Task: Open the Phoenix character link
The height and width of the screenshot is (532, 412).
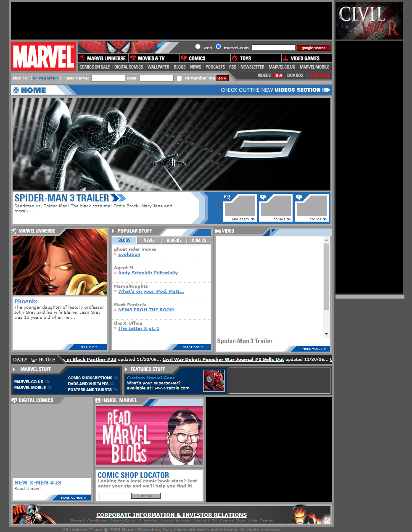Action: tap(26, 301)
